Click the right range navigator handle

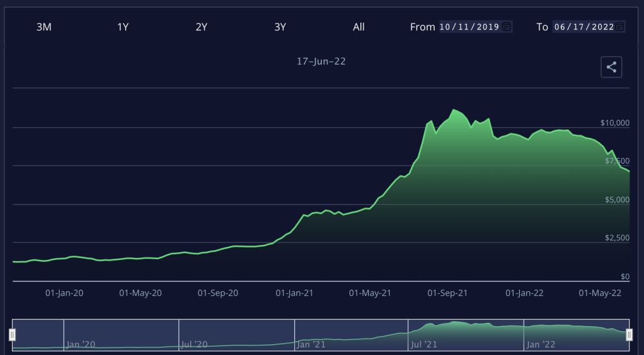[x=629, y=335]
